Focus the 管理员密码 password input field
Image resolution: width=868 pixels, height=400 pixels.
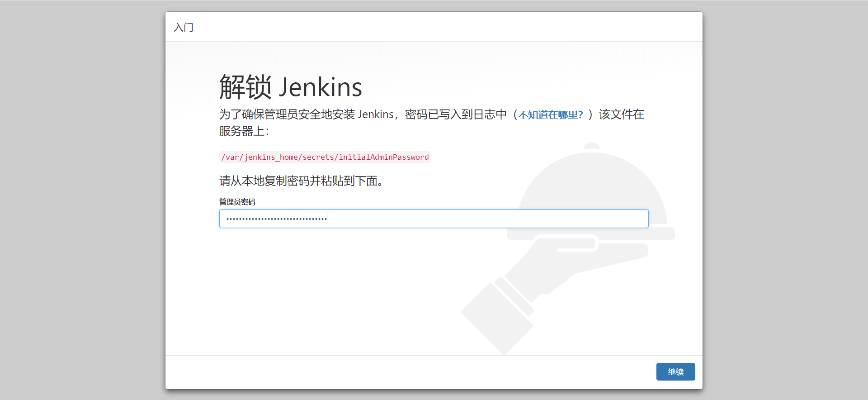point(434,219)
